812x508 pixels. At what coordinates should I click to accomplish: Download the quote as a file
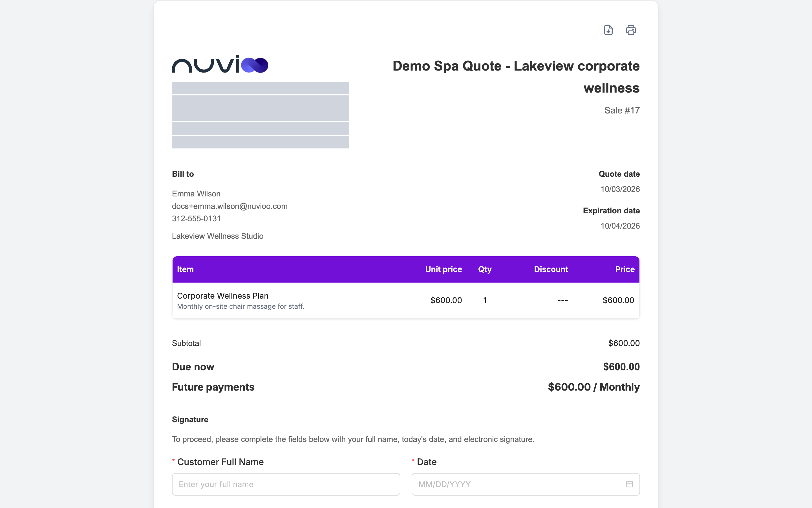[x=608, y=30]
